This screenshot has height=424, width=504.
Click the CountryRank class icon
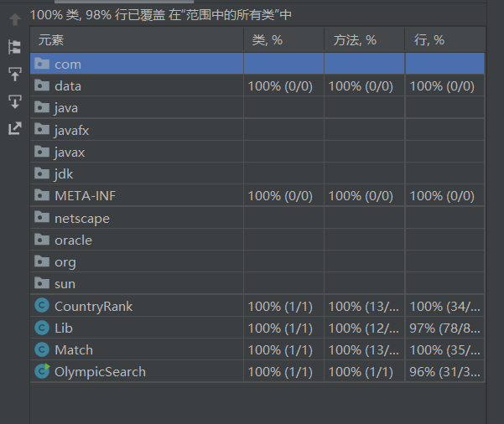[42, 306]
